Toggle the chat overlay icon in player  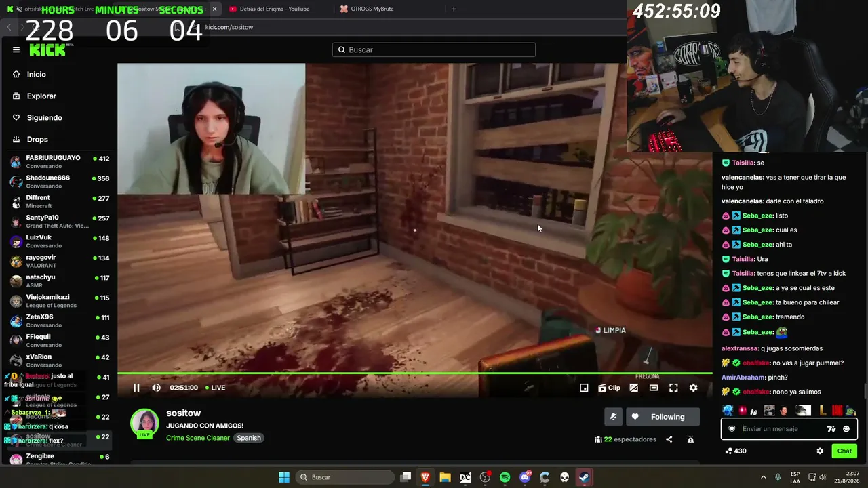click(634, 388)
